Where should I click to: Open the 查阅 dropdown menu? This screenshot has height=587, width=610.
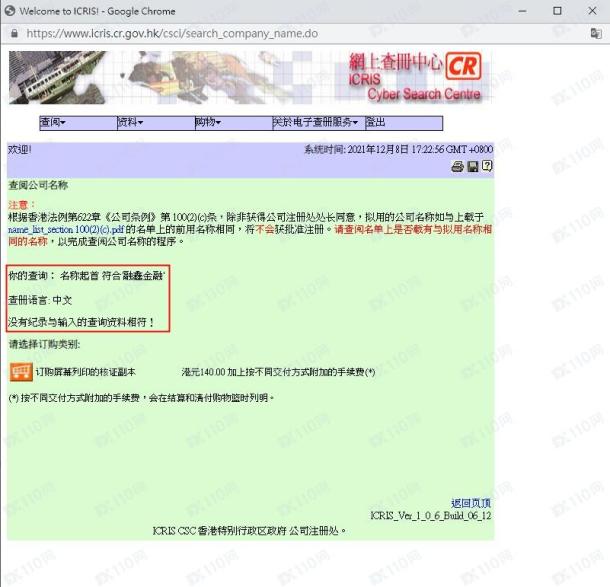[53, 123]
